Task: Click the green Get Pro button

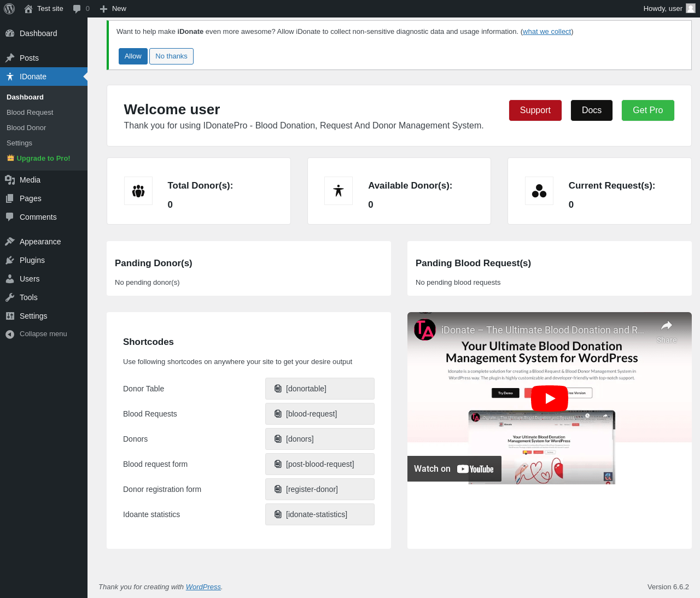Action: click(648, 110)
